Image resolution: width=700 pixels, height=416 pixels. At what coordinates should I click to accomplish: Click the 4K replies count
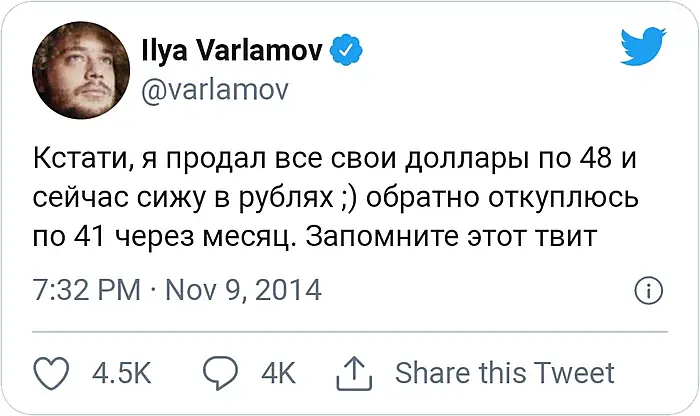[x=278, y=374]
